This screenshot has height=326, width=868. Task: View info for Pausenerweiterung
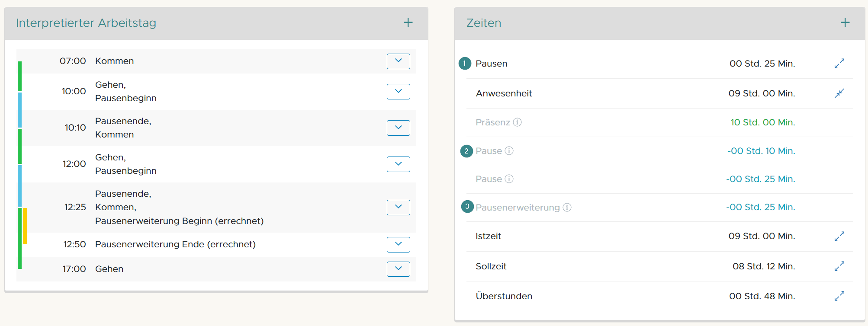pos(567,207)
